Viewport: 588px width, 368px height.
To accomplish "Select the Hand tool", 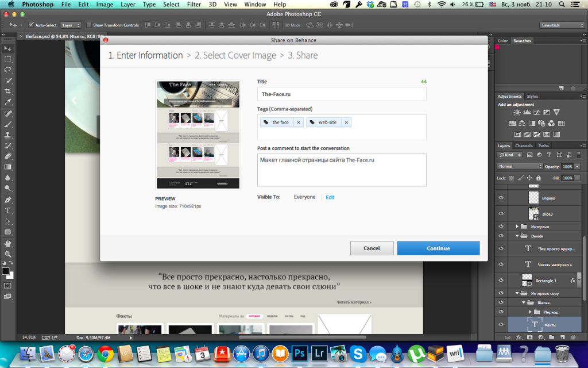I will (7, 243).
